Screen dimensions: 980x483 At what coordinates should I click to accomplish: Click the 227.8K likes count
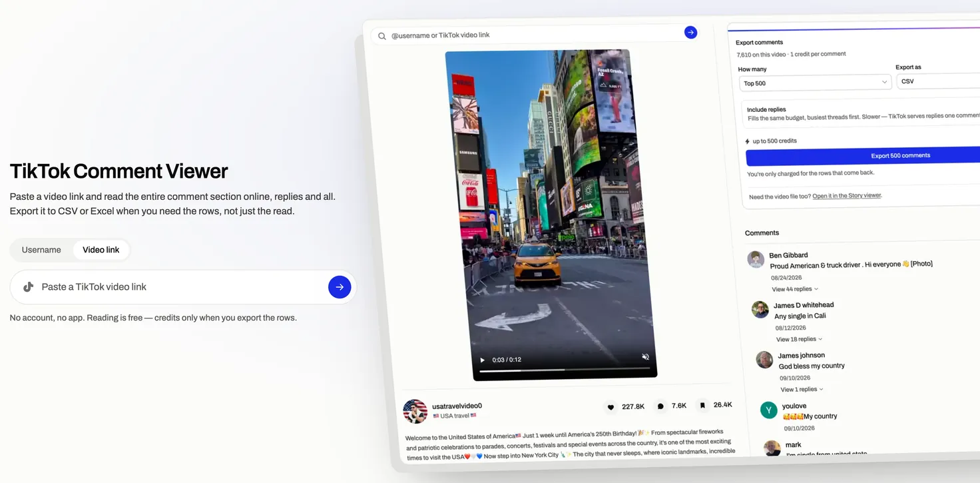click(x=633, y=406)
